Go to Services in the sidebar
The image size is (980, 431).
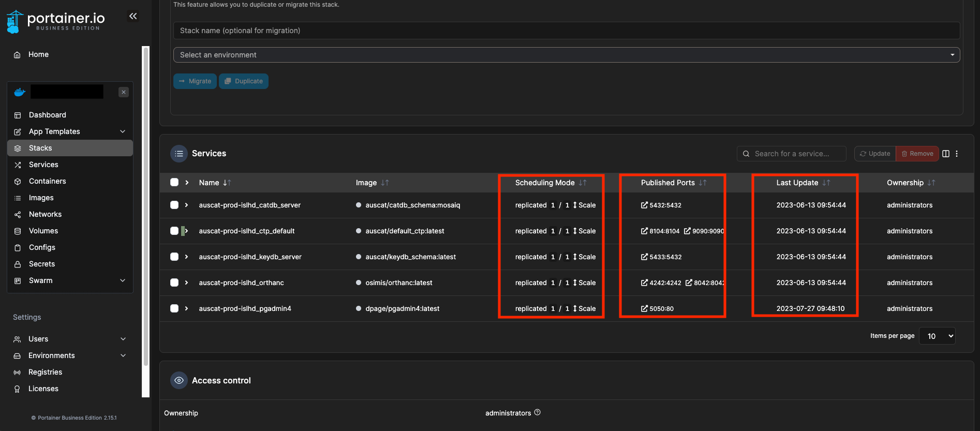(70, 165)
